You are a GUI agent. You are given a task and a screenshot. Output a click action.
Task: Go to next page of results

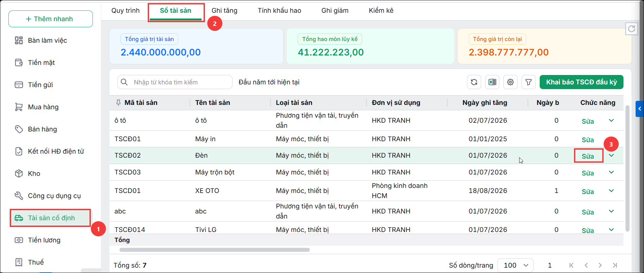(600, 265)
